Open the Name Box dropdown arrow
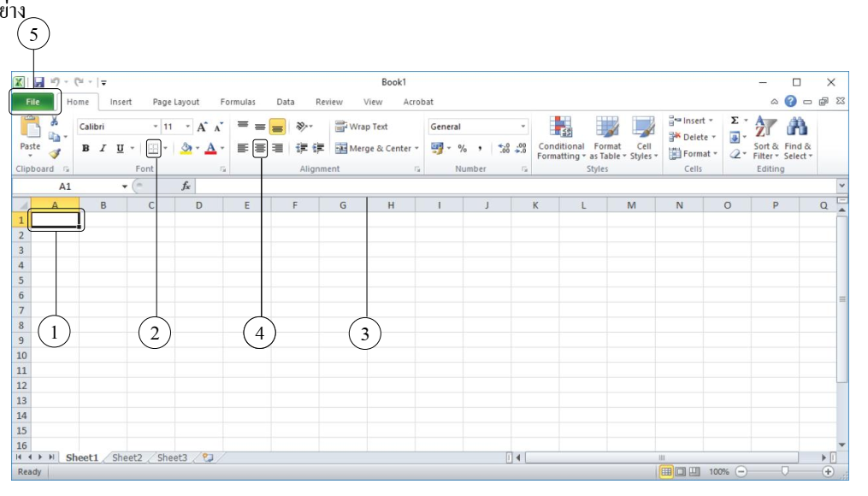Viewport: 868px width, 496px height. pyautogui.click(x=124, y=186)
